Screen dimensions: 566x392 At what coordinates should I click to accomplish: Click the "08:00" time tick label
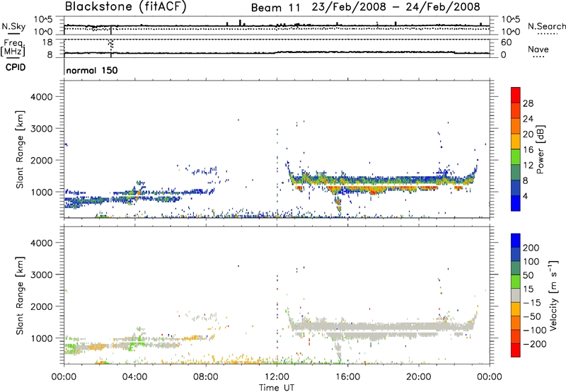(x=206, y=377)
